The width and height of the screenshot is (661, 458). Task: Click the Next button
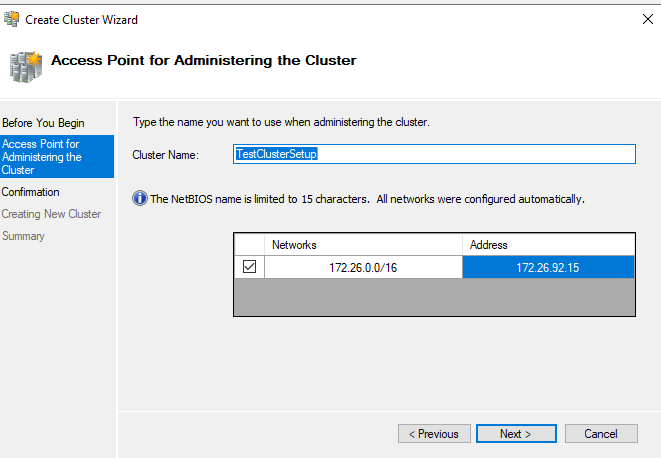[x=515, y=434]
